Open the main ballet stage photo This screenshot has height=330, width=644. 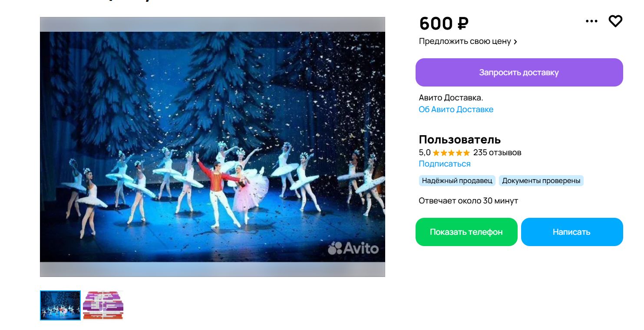pyautogui.click(x=212, y=147)
